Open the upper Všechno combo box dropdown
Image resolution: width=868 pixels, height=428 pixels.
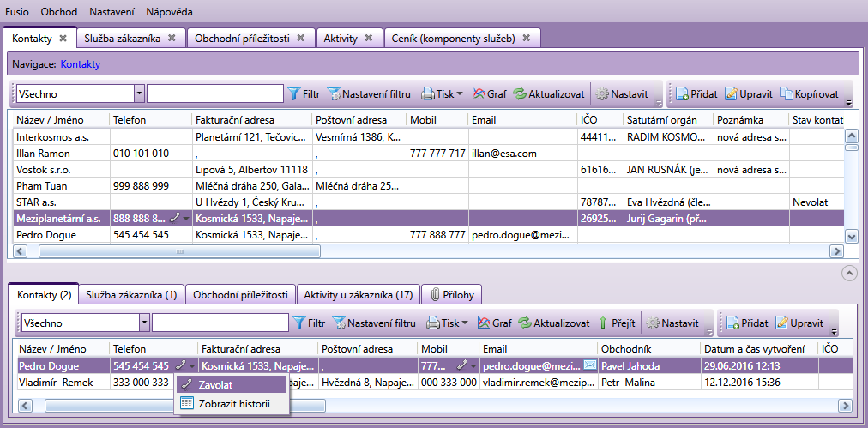(x=139, y=93)
